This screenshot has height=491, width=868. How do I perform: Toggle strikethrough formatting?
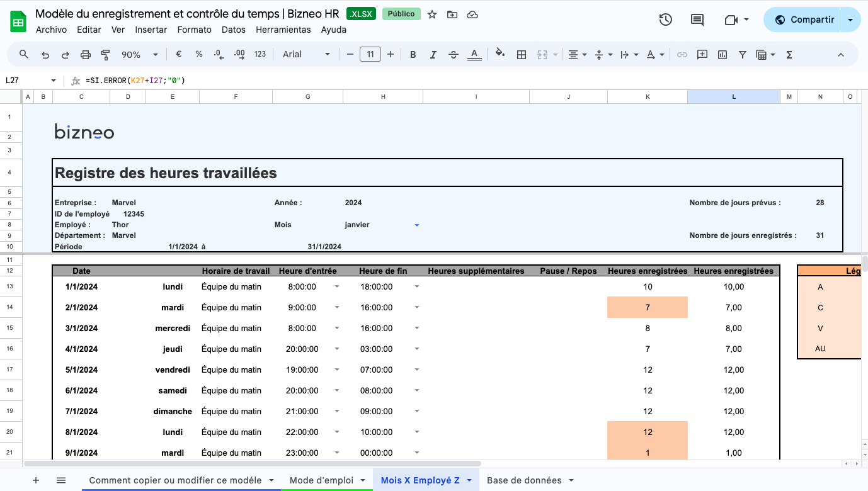454,55
